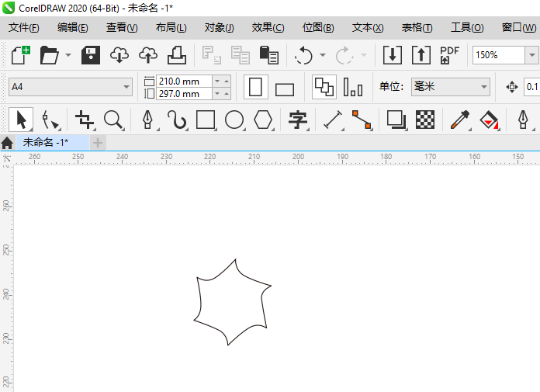Open the 文件(F) menu
Image resolution: width=540 pixels, height=392 pixels.
click(24, 28)
